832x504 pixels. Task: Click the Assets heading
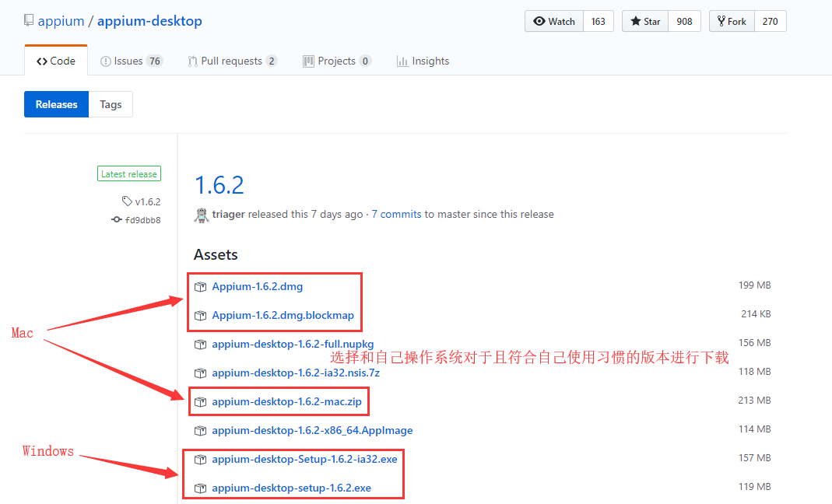[x=216, y=254]
